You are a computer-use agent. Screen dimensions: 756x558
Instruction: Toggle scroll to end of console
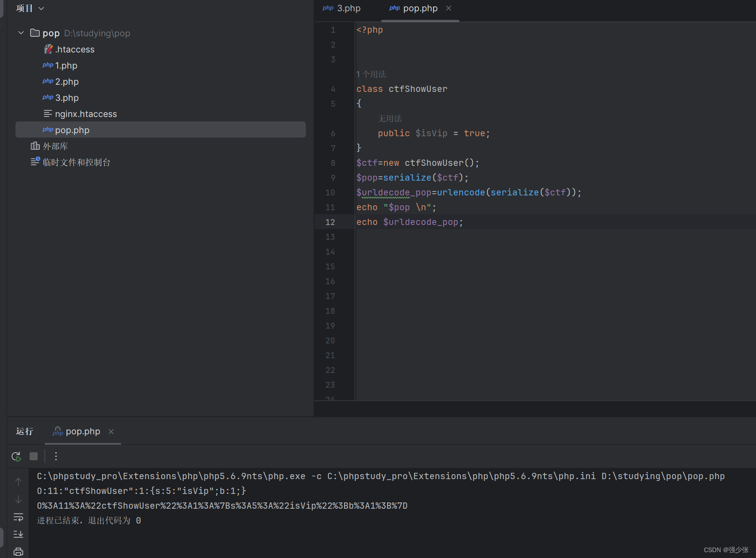coord(18,534)
